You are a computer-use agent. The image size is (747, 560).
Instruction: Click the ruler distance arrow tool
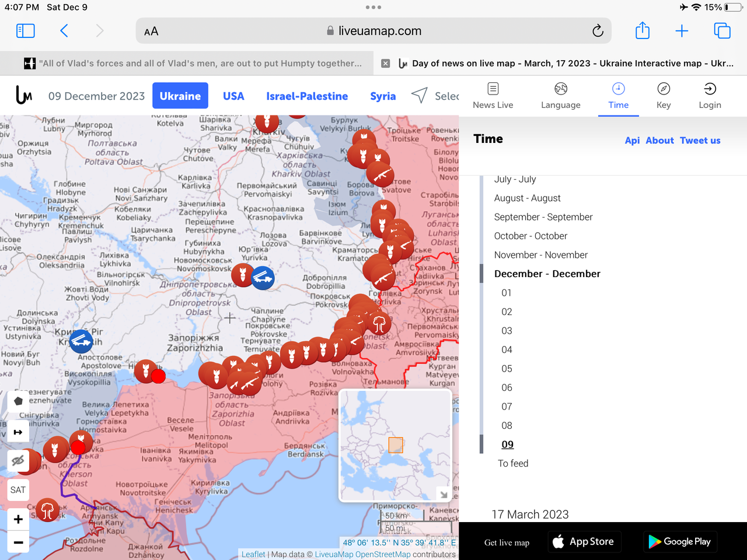[x=18, y=432]
